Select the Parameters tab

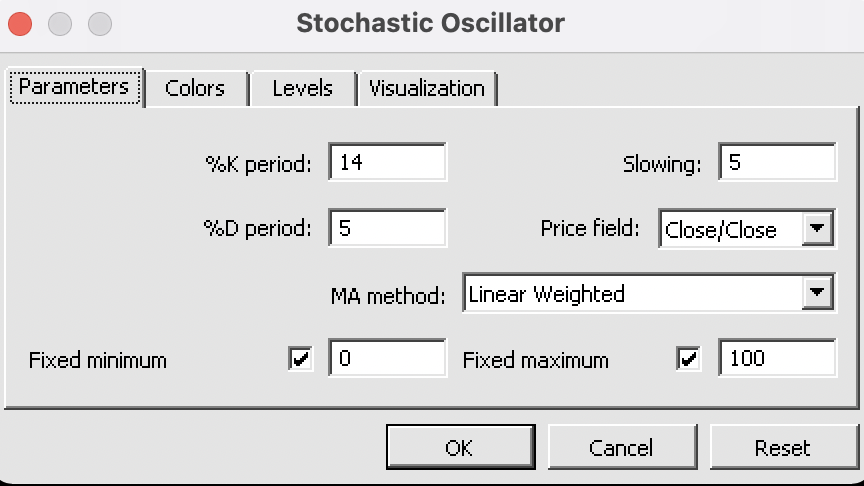[x=74, y=87]
